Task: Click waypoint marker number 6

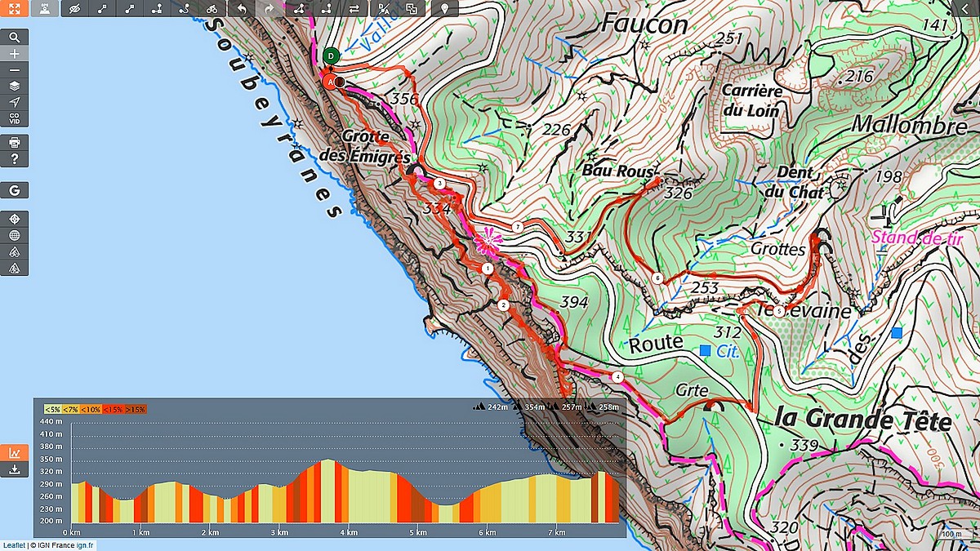Action: click(657, 278)
